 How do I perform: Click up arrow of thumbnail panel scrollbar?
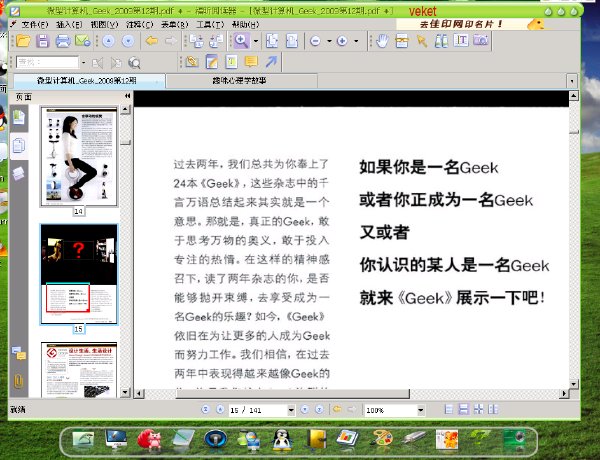coord(126,110)
